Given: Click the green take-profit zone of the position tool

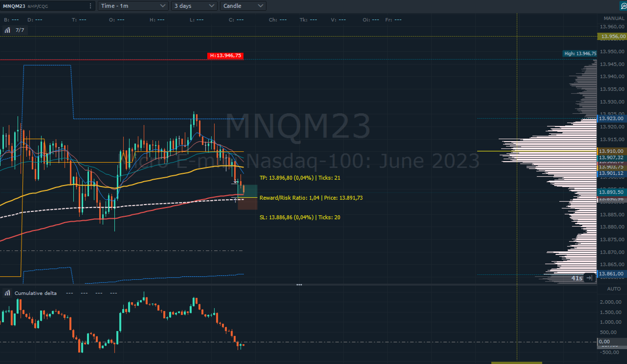Looking at the screenshot, I should pyautogui.click(x=248, y=191).
